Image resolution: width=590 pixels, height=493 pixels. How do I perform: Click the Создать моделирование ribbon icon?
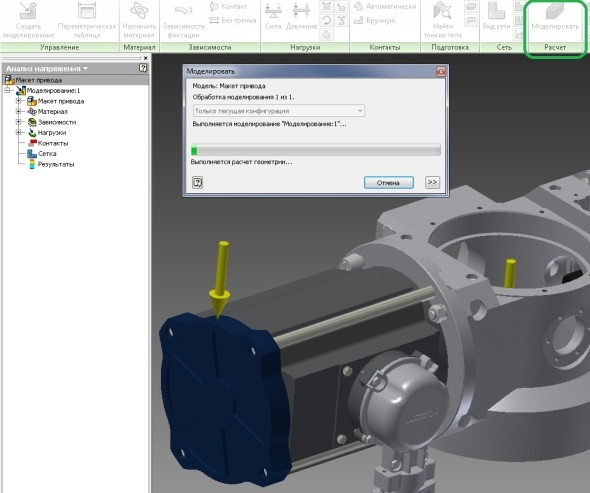pyautogui.click(x=28, y=20)
